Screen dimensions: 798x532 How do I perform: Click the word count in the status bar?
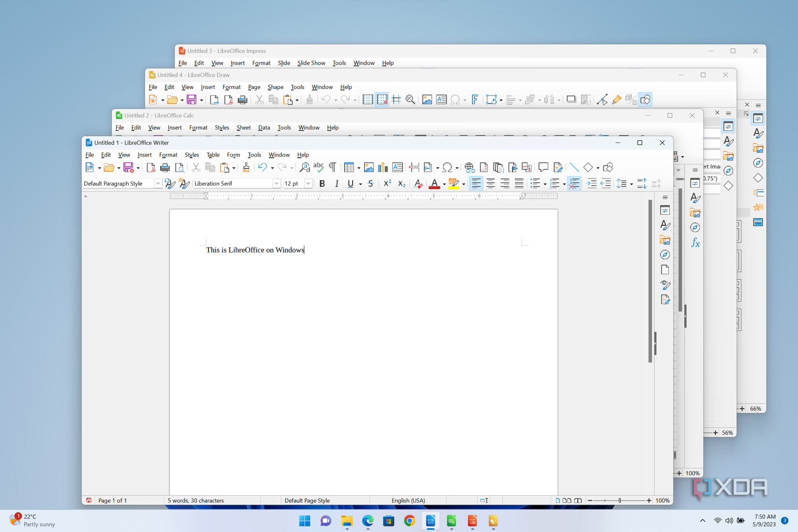point(195,501)
